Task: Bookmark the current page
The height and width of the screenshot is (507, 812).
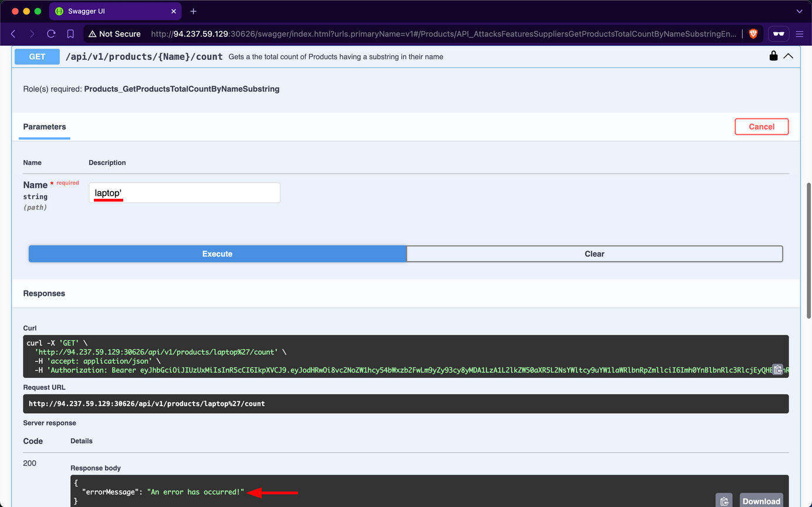Action: pos(70,33)
